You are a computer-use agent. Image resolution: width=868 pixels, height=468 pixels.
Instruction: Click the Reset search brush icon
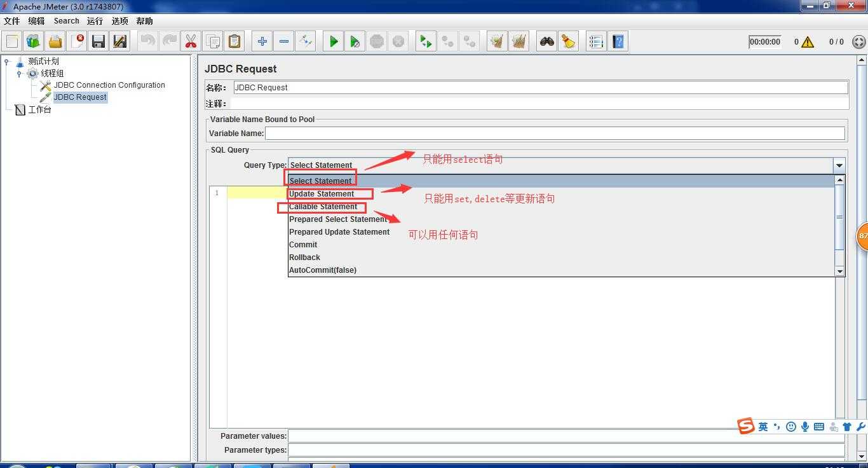568,42
